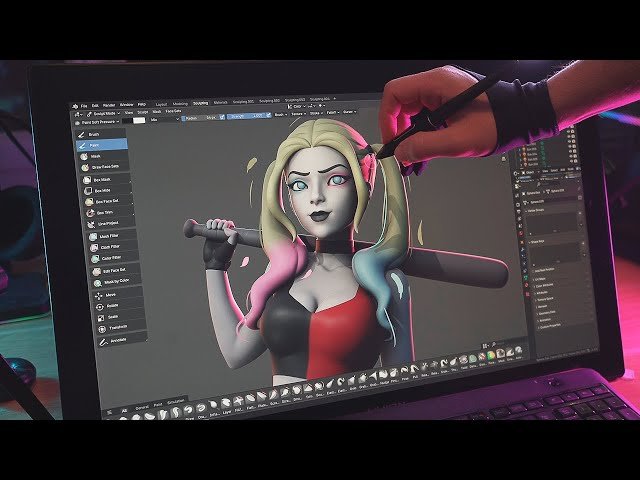Switch asset shelf to Simulation tab

[x=176, y=401]
